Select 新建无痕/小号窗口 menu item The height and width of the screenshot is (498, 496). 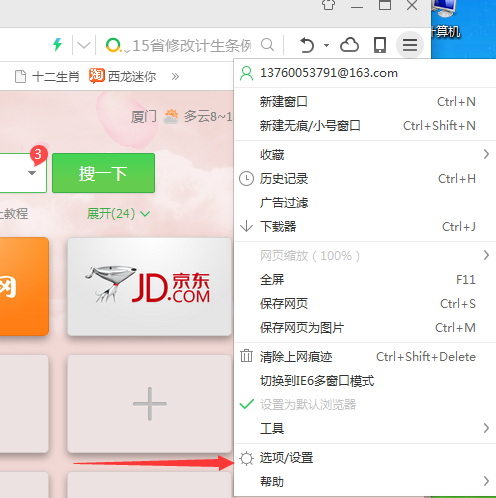click(x=365, y=126)
